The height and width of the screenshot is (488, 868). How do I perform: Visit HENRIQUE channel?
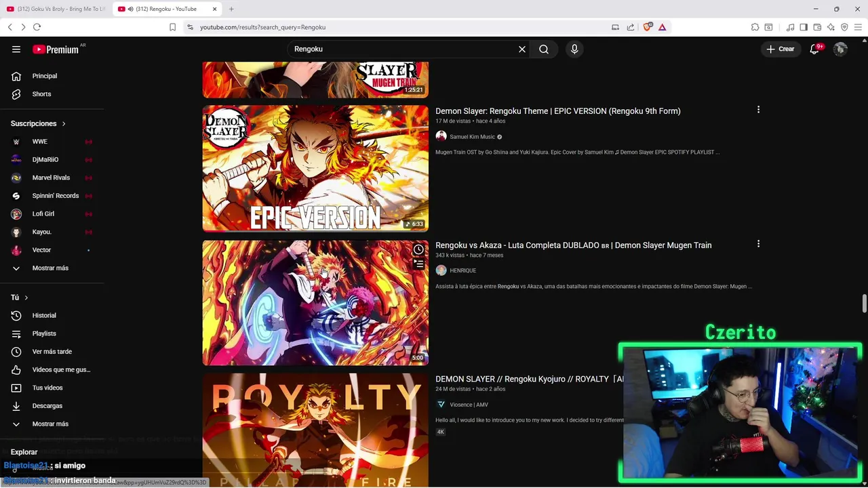(x=463, y=270)
